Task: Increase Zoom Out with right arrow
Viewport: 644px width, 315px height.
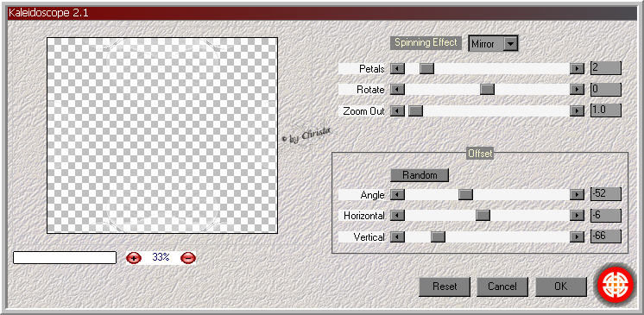Action: 577,110
